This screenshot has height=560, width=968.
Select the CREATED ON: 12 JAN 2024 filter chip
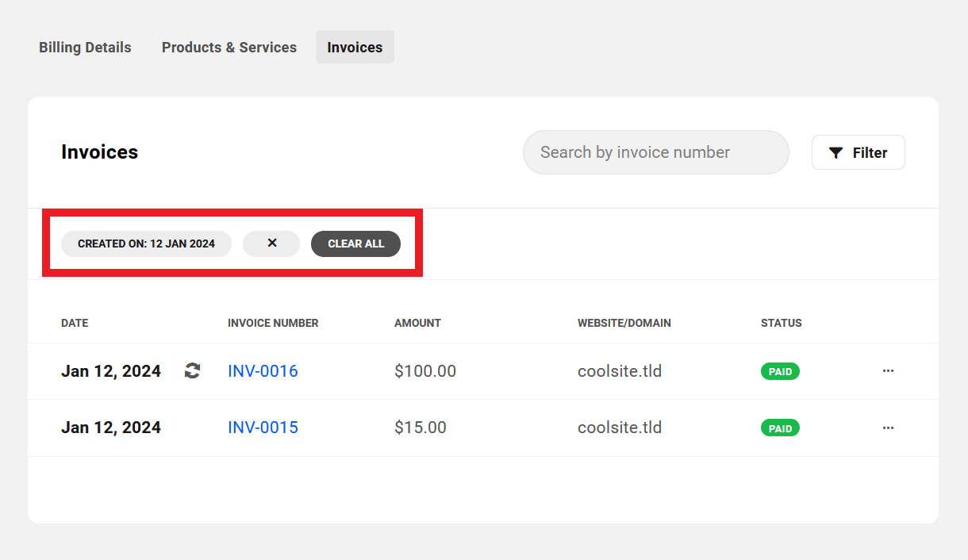[x=146, y=244]
